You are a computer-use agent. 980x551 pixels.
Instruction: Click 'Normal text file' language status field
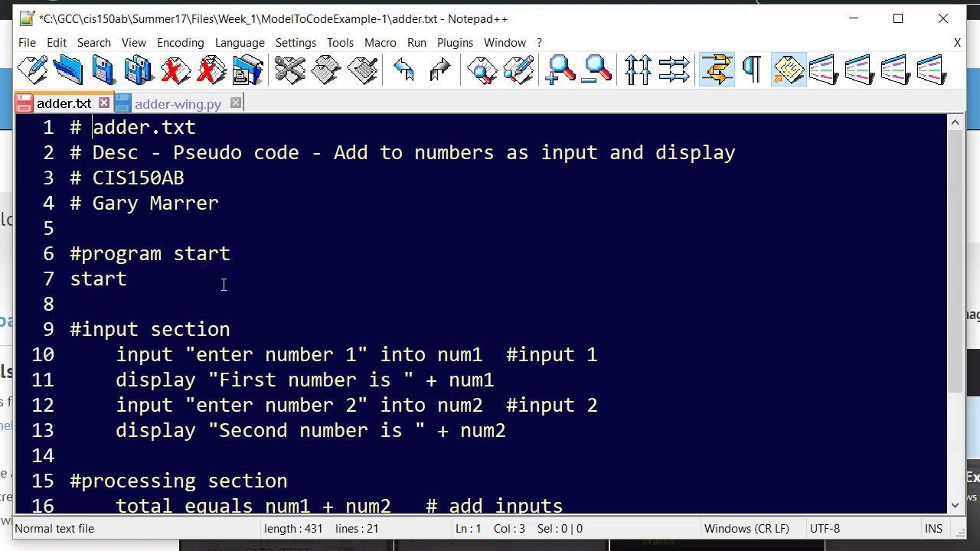pyautogui.click(x=54, y=528)
